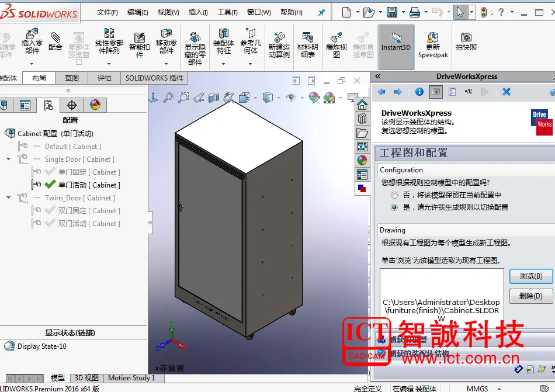Select the Move Component (移动零部件) tool
The width and height of the screenshot is (555, 392).
pyautogui.click(x=166, y=41)
